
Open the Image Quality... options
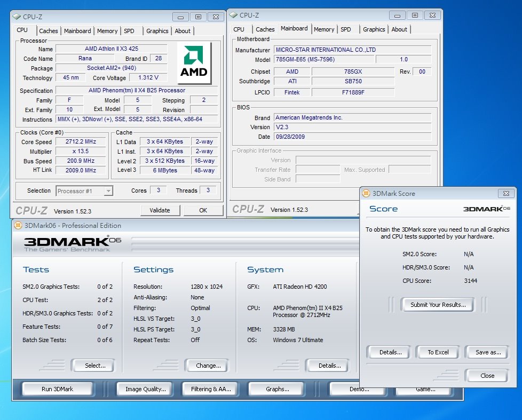146,389
